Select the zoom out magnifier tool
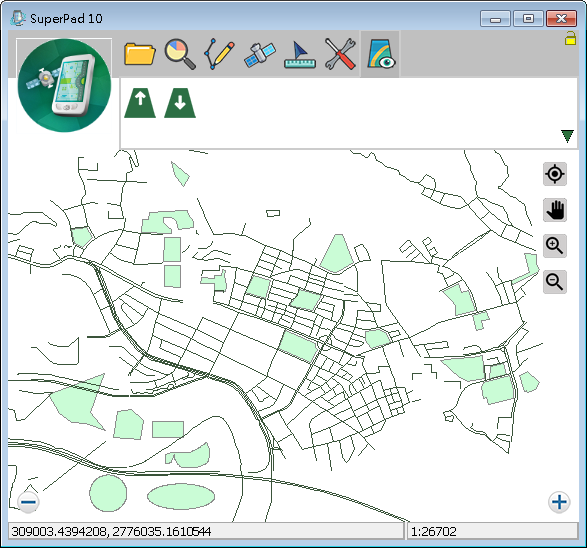Image resolution: width=587 pixels, height=548 pixels. [555, 282]
